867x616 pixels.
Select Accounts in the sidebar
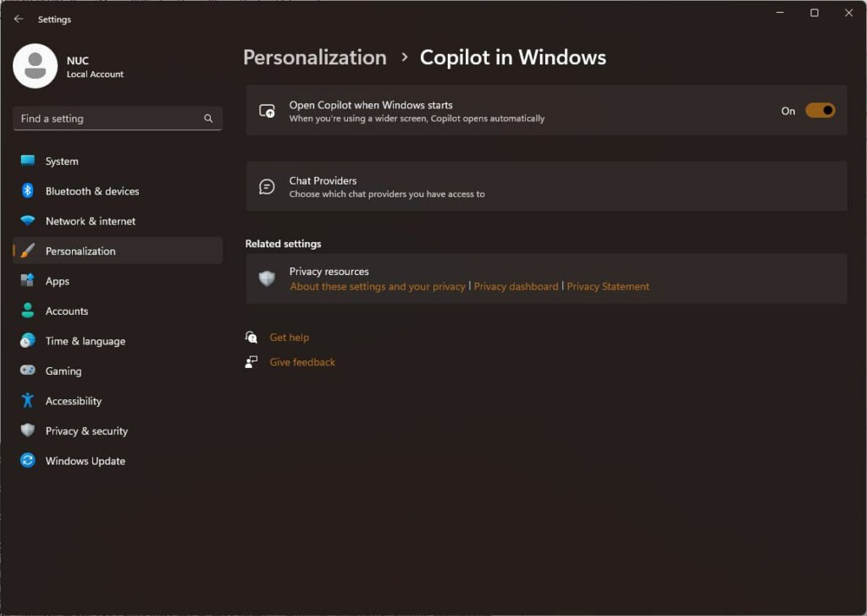tap(67, 311)
